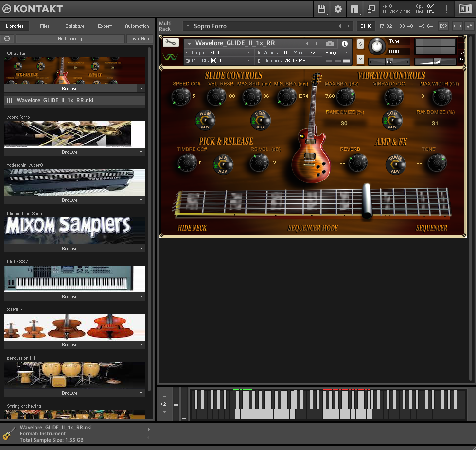Open sopro forro Browse dropdown arrow
Screen dimensions: 476x450
click(x=141, y=152)
